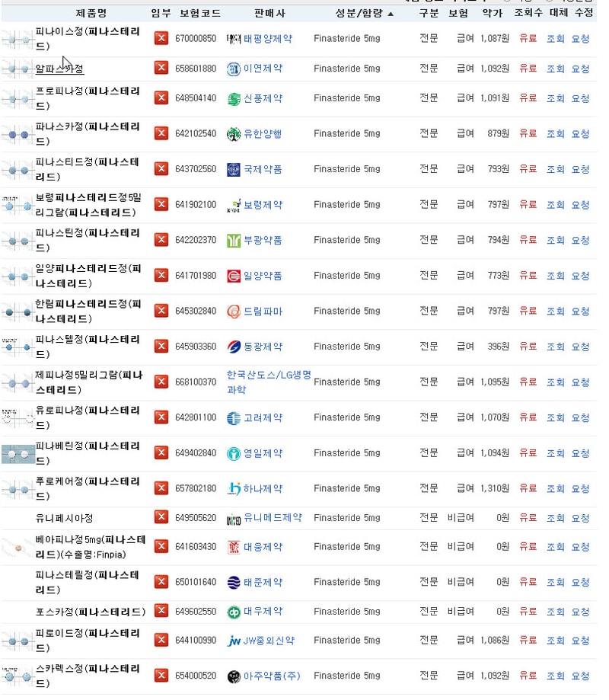This screenshot has width=609, height=700.
Task: Click 조회 link in 스카렉스정 row
Action: point(556,676)
